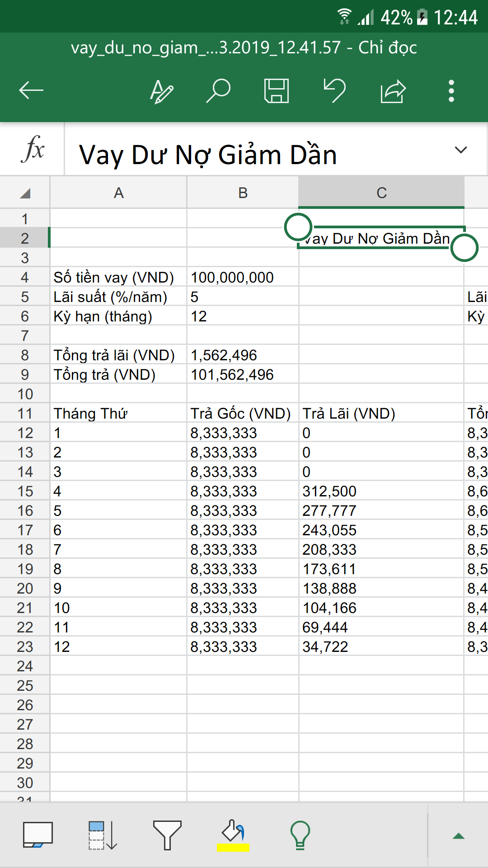Tap the save floppy disk icon
This screenshot has height=868, width=488.
pyautogui.click(x=276, y=91)
